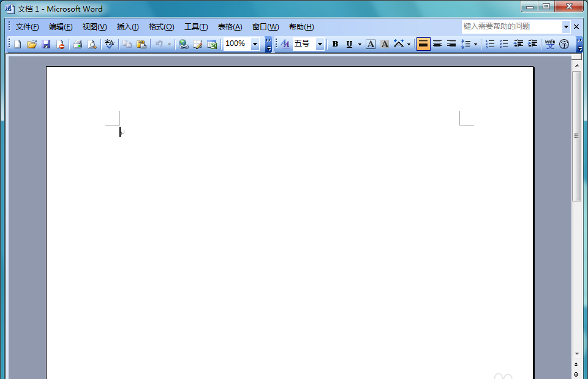Click the Copy icon in toolbar
This screenshot has height=379, width=588.
click(x=127, y=44)
